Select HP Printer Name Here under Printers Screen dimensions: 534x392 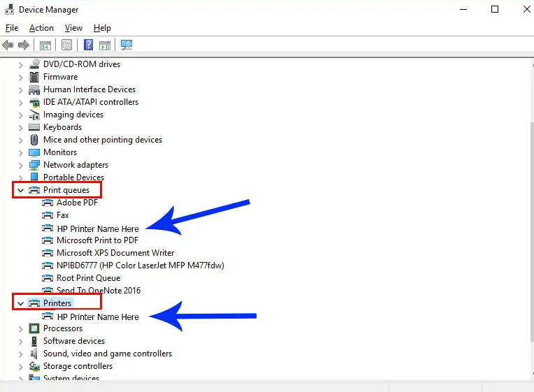point(98,317)
